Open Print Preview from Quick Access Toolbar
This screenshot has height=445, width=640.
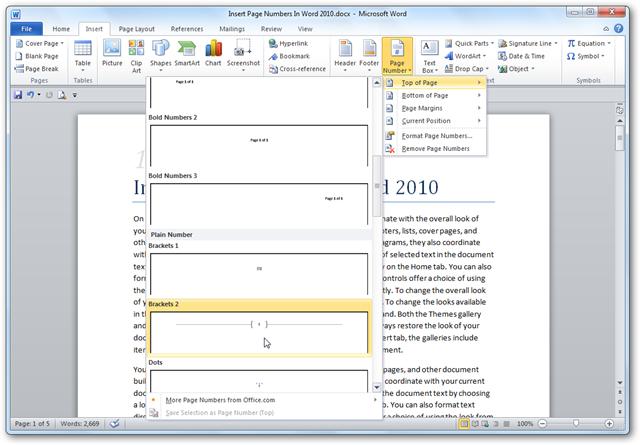62,95
